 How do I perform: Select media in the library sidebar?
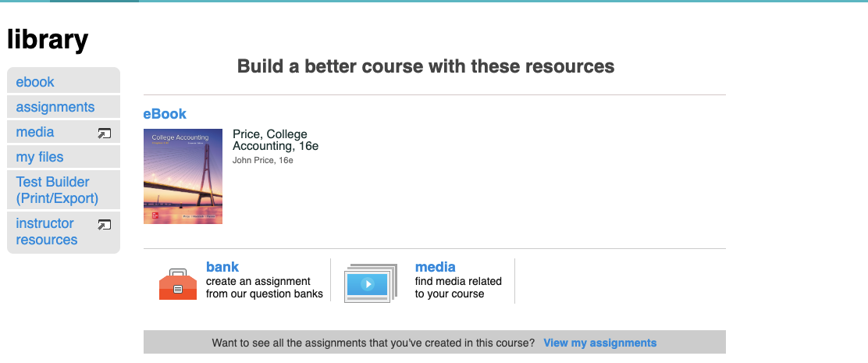pos(35,132)
